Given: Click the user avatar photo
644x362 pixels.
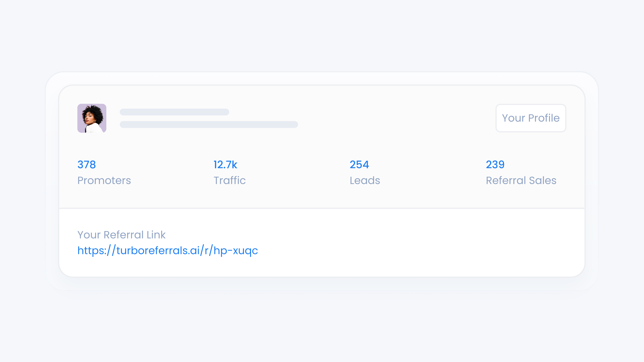Looking at the screenshot, I should click(92, 118).
